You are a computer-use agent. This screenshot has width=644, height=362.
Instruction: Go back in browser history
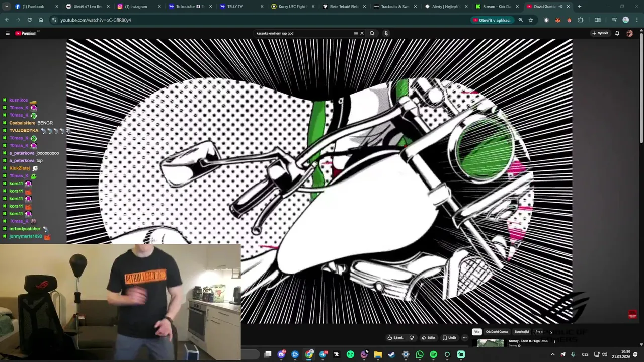(x=7, y=20)
